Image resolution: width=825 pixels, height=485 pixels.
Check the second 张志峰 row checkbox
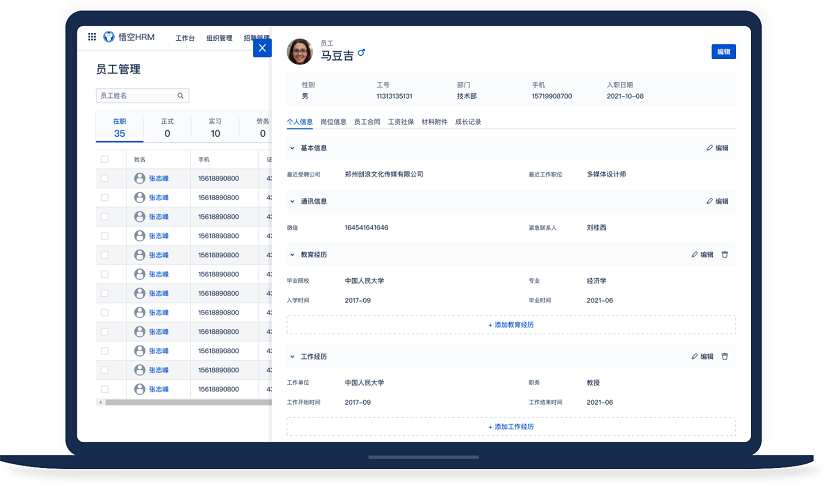coord(105,197)
